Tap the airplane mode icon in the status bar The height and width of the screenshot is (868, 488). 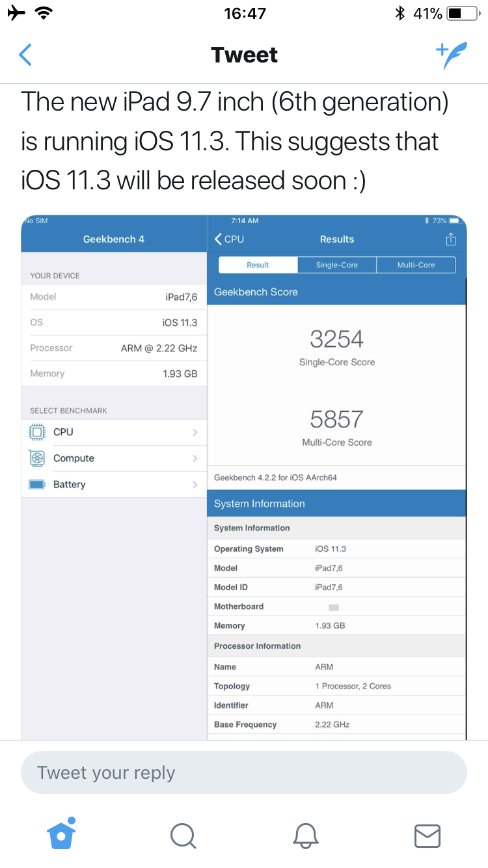click(x=16, y=12)
